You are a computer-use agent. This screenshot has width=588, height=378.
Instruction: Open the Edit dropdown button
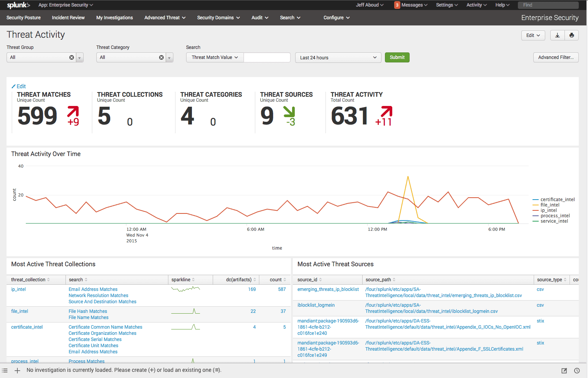(533, 35)
